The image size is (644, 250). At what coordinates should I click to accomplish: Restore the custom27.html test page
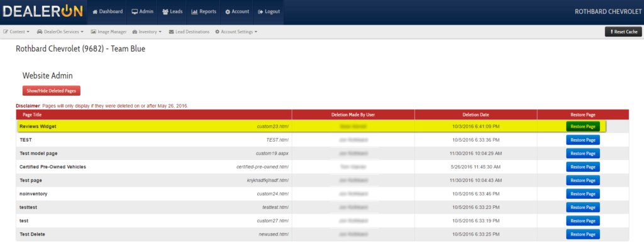583,221
